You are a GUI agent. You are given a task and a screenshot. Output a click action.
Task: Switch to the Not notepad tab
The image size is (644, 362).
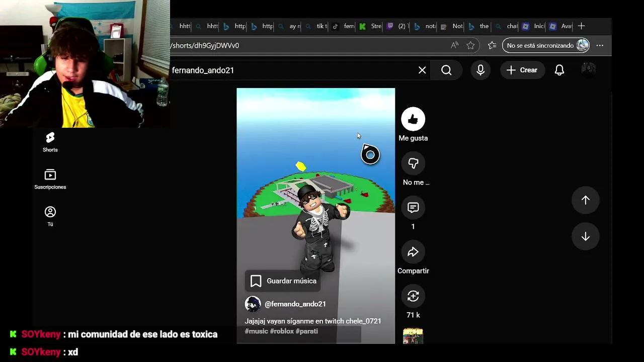[x=452, y=26]
